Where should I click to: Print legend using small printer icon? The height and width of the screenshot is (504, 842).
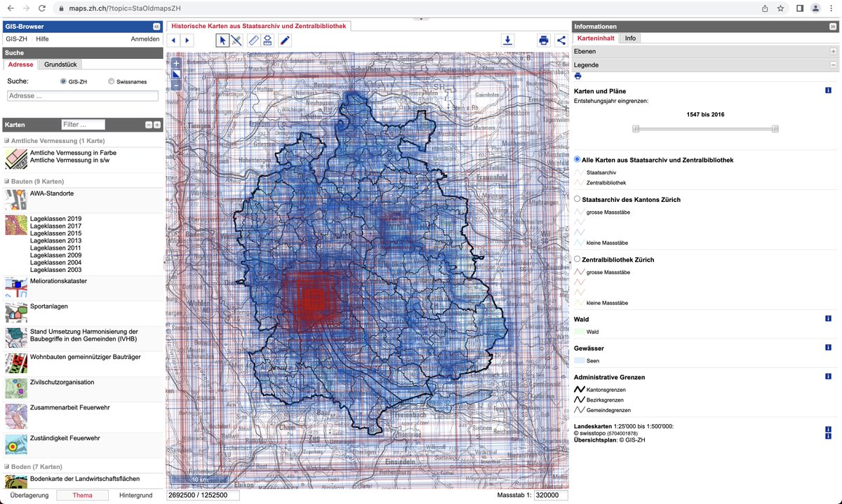click(578, 76)
